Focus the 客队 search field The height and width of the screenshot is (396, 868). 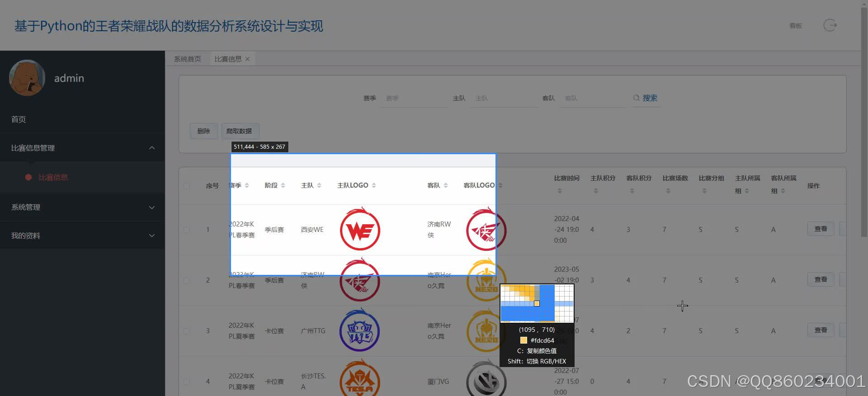click(x=594, y=98)
